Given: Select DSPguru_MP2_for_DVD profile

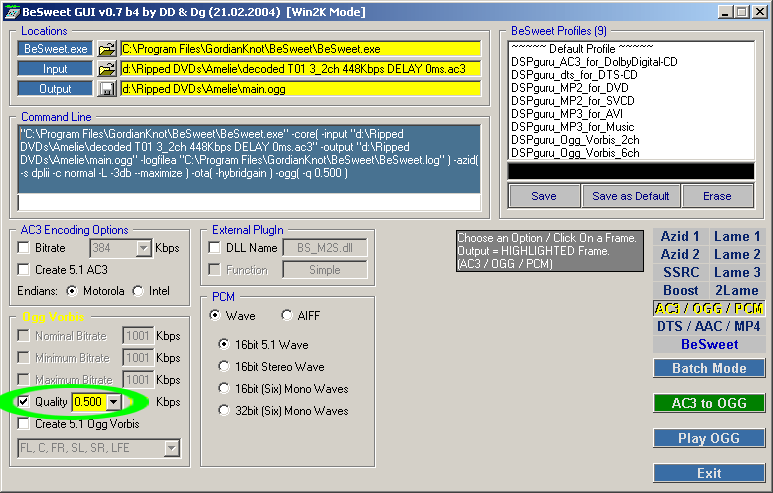Looking at the screenshot, I should 570,88.
